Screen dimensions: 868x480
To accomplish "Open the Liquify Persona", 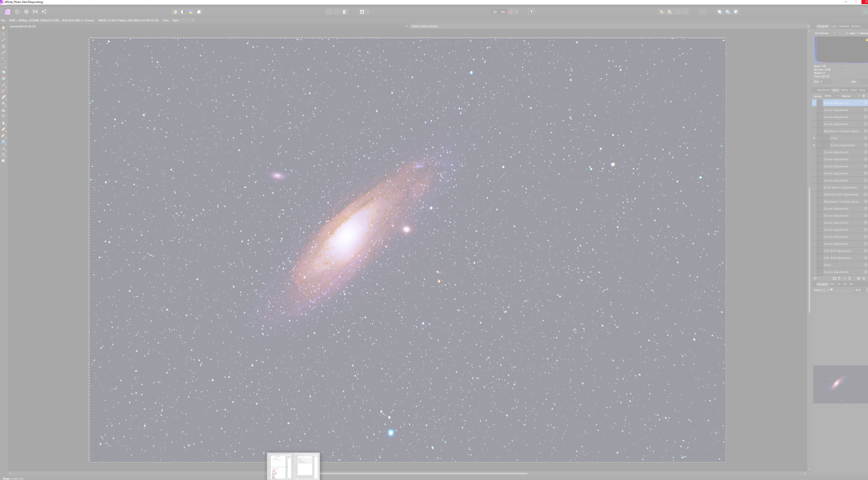I will tap(17, 12).
